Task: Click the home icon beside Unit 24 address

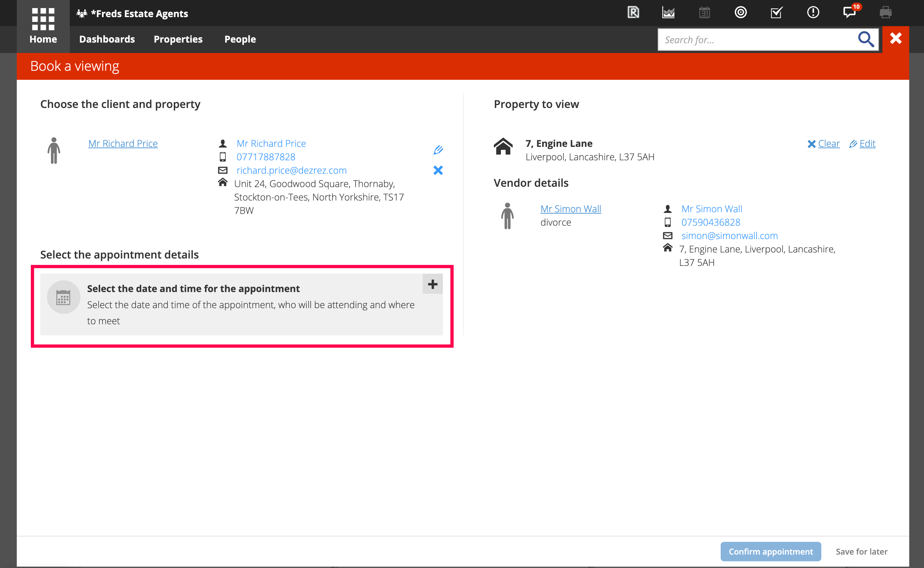Action: [x=222, y=182]
